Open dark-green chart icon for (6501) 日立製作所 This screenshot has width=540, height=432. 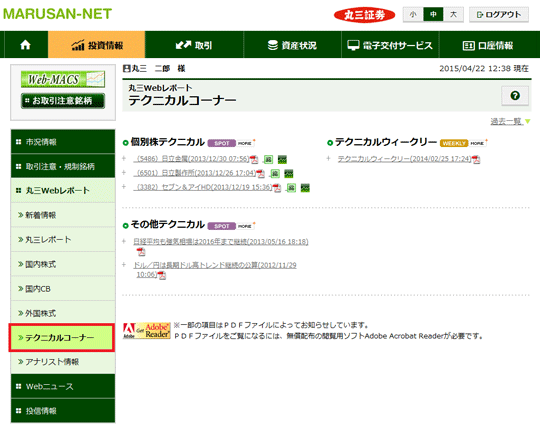(289, 173)
